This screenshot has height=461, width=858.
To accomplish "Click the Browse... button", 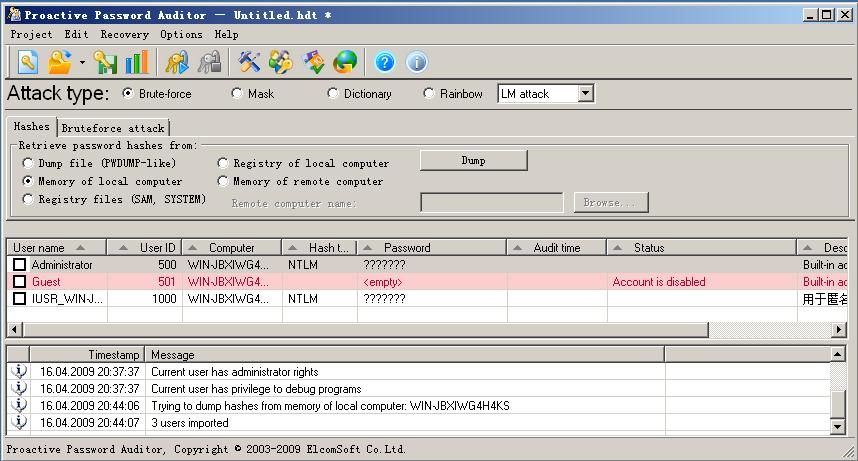I will pyautogui.click(x=611, y=203).
